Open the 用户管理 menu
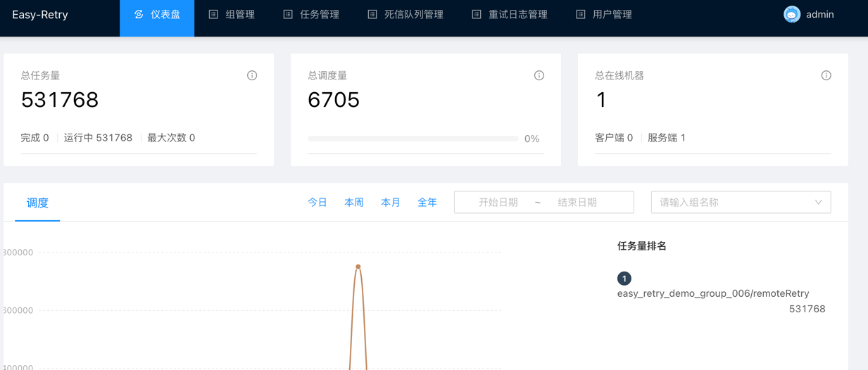Viewport: 868px width, 370px height. tap(604, 15)
